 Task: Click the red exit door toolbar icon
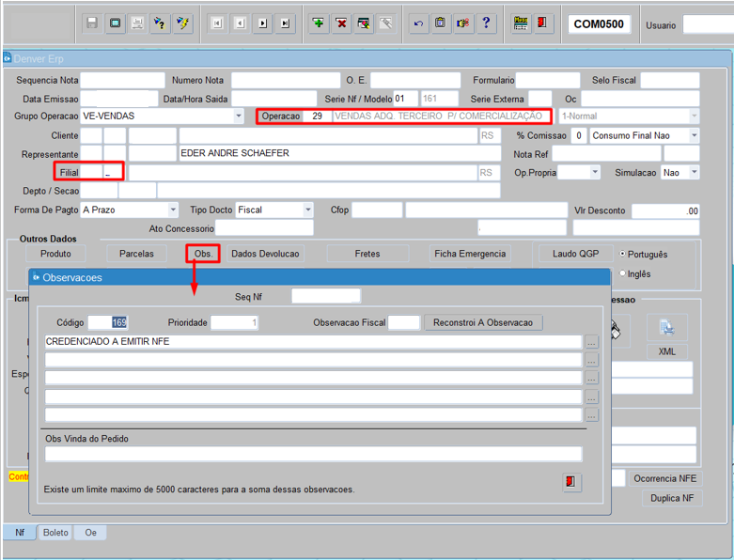tap(542, 23)
